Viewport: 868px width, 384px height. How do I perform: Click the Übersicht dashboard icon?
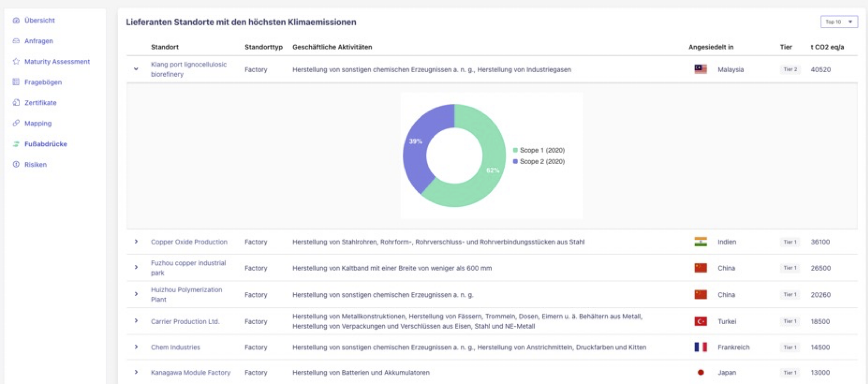pos(16,20)
